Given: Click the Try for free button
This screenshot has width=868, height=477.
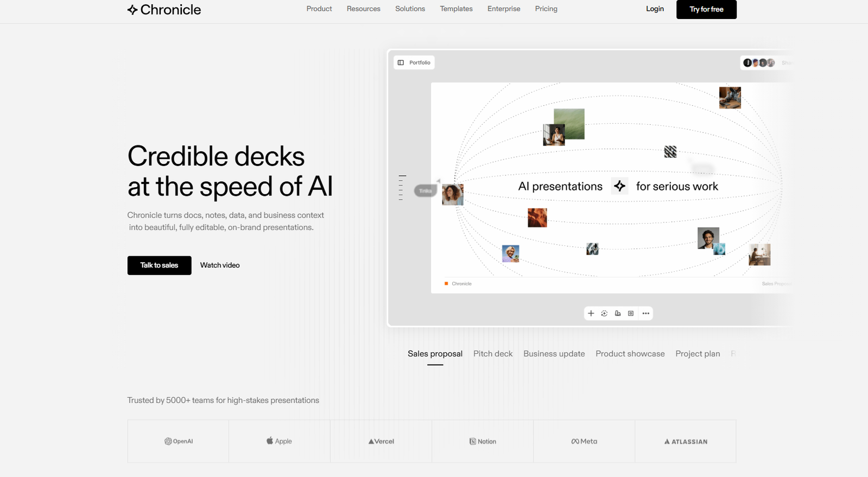Looking at the screenshot, I should pyautogui.click(x=706, y=9).
